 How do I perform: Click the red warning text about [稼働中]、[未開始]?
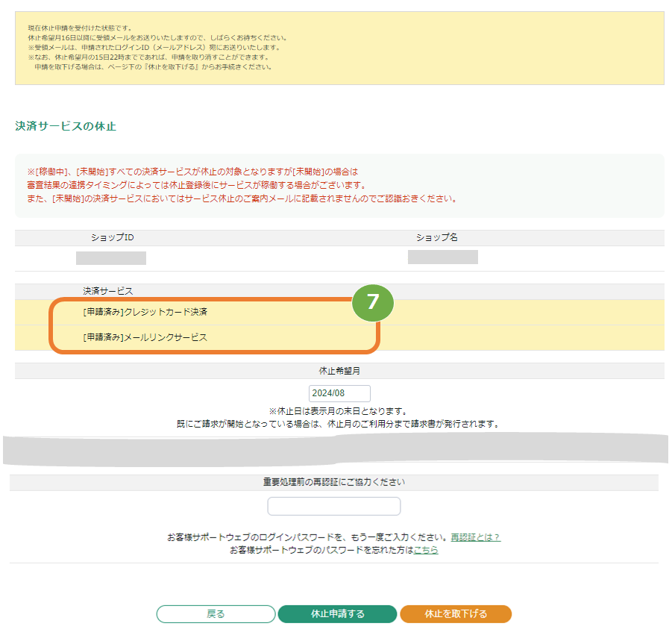(x=242, y=185)
